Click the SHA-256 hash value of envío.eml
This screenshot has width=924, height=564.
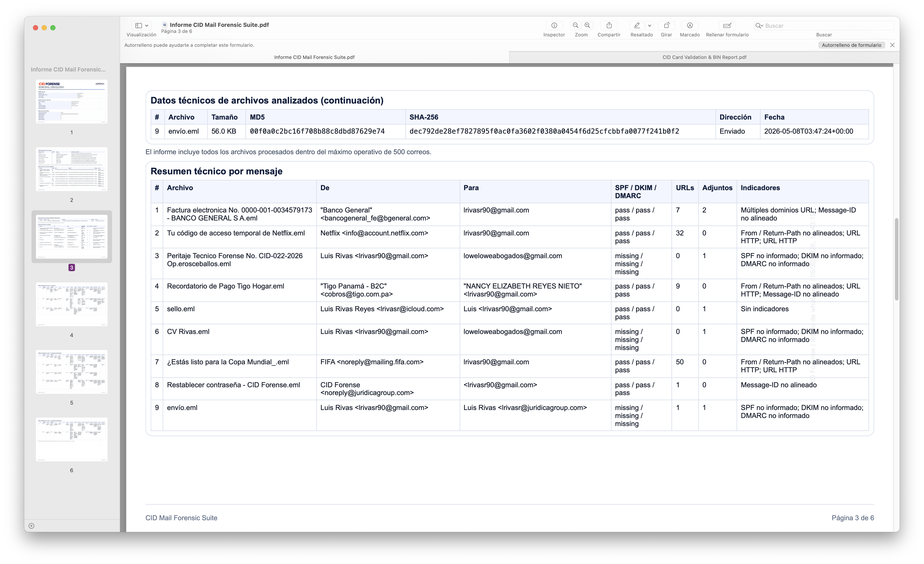click(x=544, y=131)
